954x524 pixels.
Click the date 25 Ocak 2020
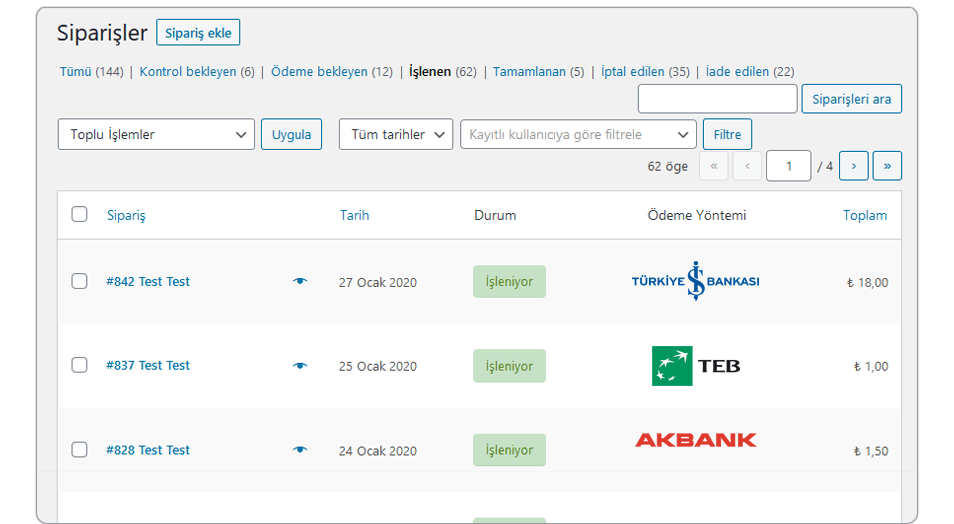click(x=378, y=366)
